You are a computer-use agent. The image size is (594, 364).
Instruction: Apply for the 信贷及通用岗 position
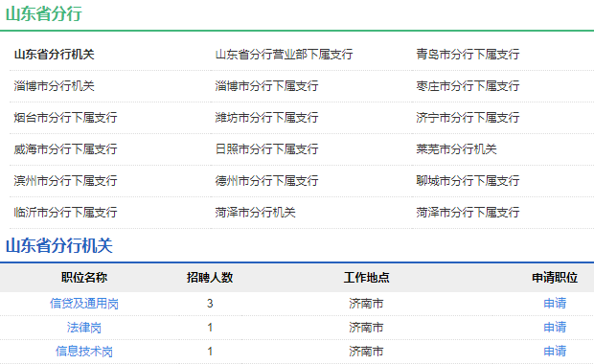(555, 304)
